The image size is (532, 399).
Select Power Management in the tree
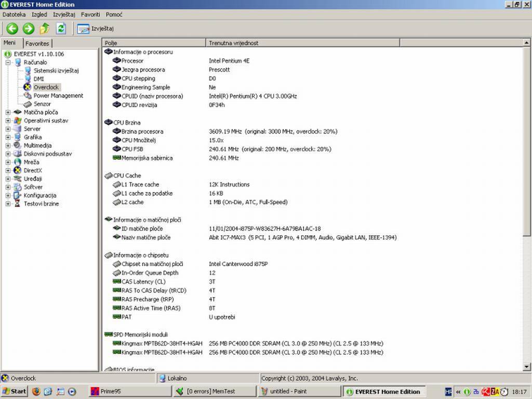58,96
